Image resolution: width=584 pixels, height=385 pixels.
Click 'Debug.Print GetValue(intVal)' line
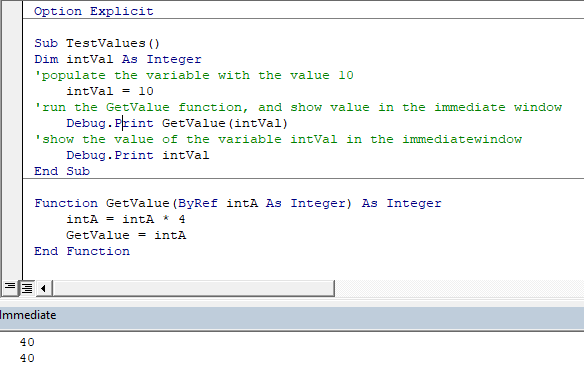[x=177, y=123]
